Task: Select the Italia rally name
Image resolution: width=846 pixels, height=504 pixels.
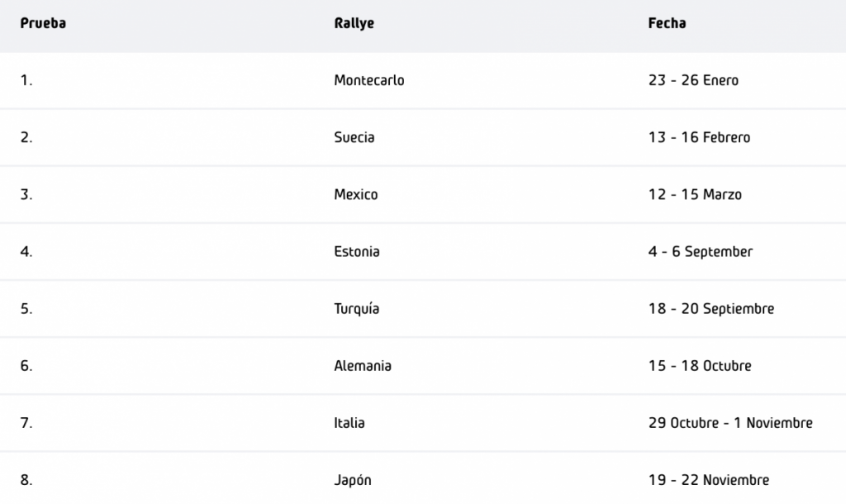Action: tap(349, 423)
